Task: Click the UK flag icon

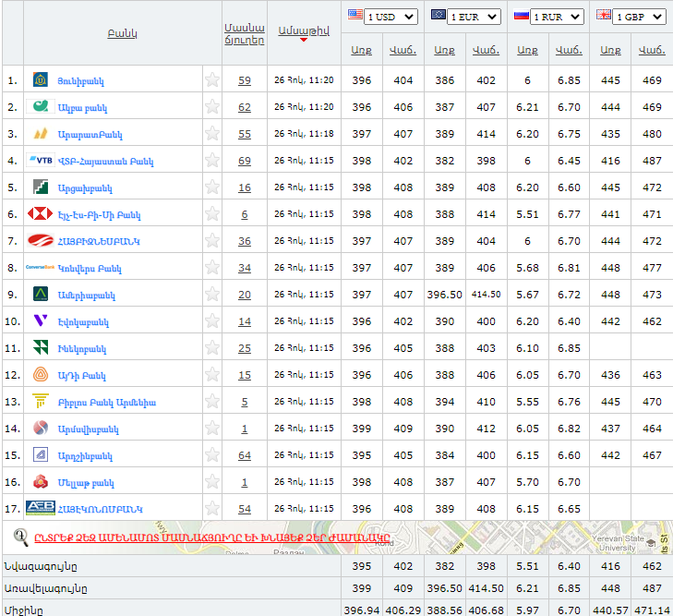Action: 604,15
